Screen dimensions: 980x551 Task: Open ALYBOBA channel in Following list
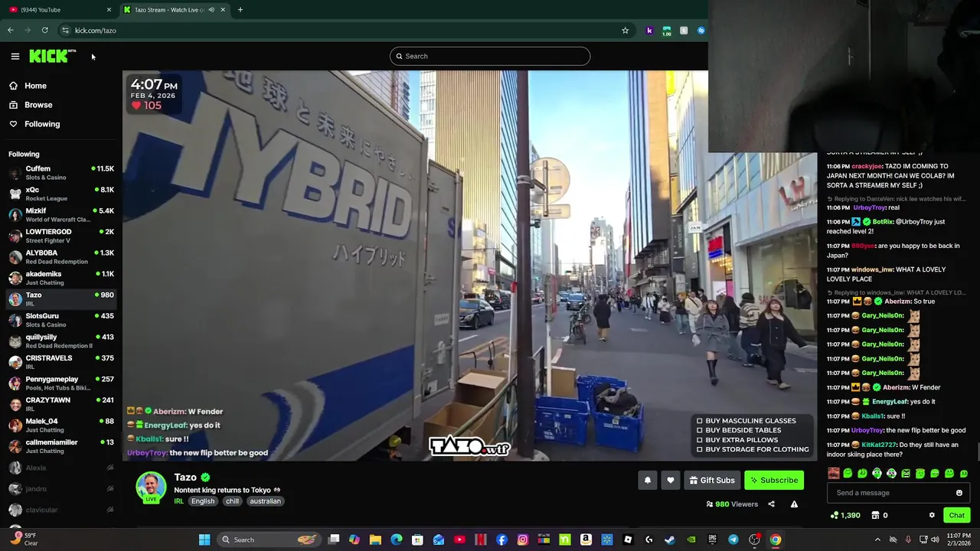click(61, 257)
